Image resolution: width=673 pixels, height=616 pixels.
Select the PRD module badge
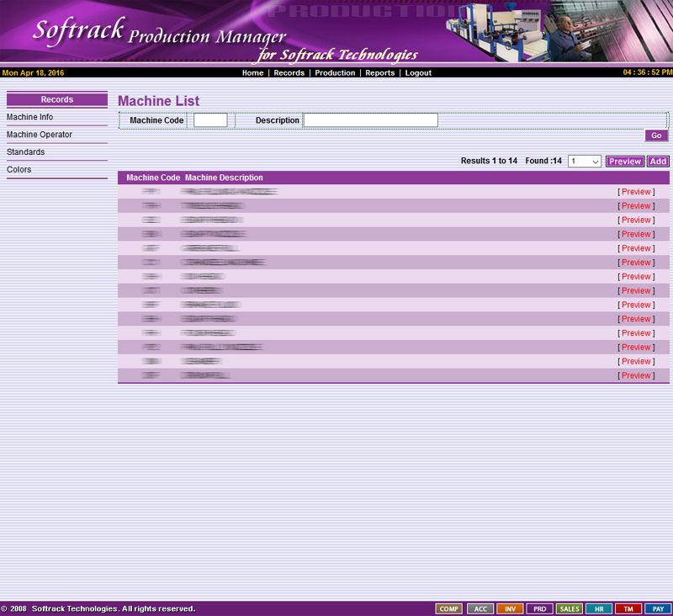[539, 608]
